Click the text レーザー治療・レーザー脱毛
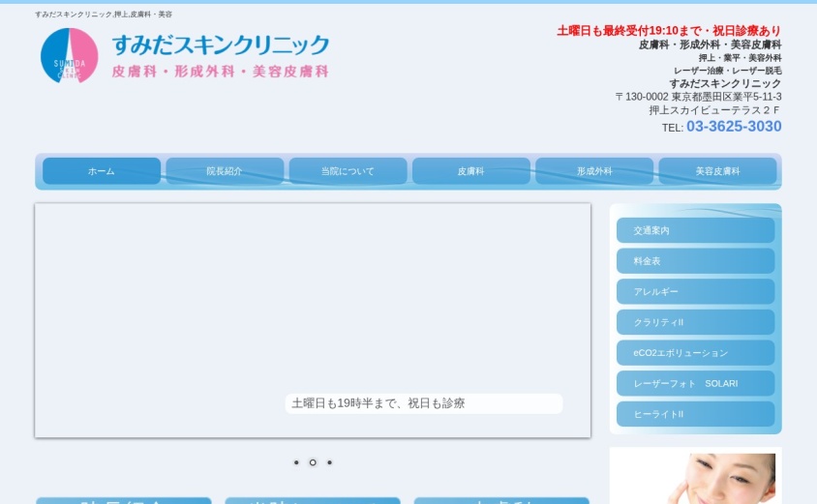The width and height of the screenshot is (817, 504). 727,71
